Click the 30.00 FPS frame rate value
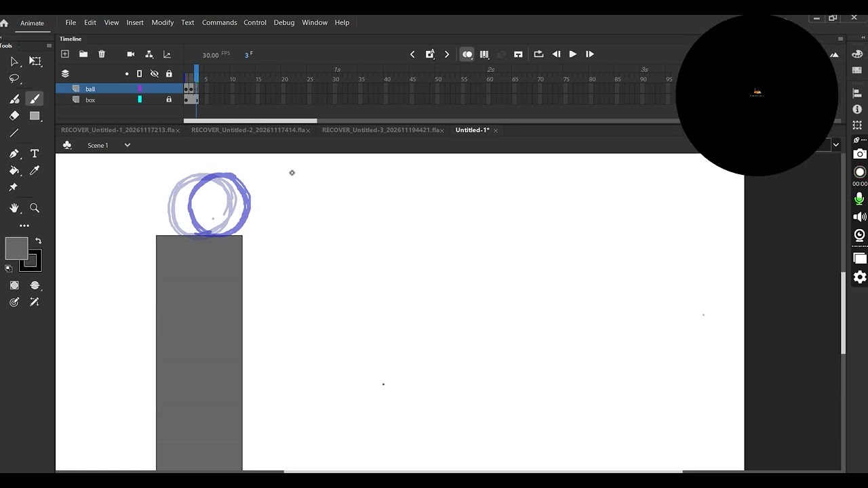 tap(211, 55)
